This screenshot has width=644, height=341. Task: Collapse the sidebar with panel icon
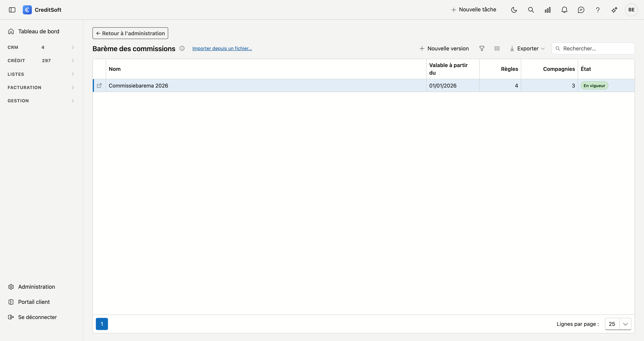12,10
